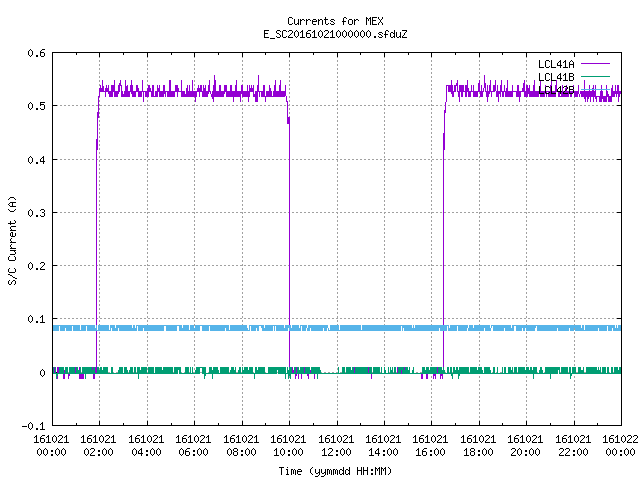Click the x-axis tick 161021 08:00
The height and width of the screenshot is (480, 640).
241,446
